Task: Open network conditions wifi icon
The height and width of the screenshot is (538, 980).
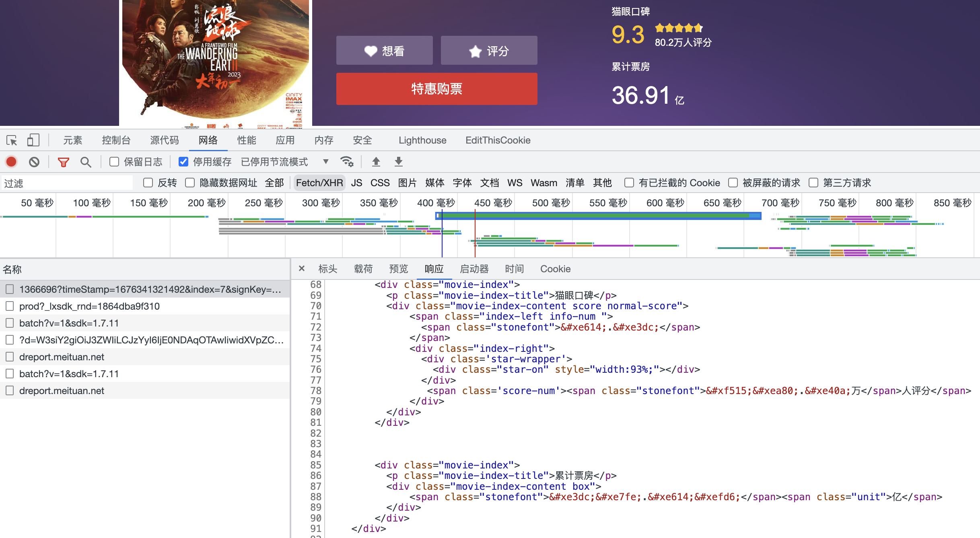Action: [x=347, y=162]
